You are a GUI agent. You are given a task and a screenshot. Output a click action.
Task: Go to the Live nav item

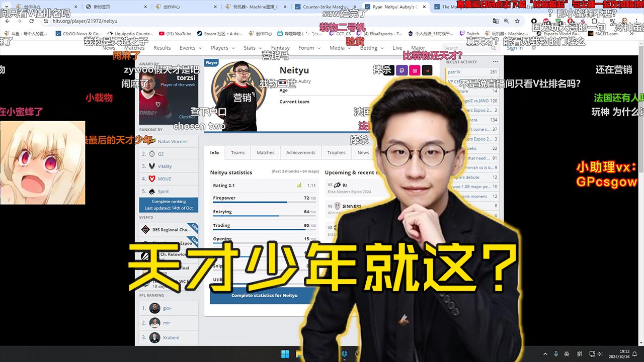397,48
